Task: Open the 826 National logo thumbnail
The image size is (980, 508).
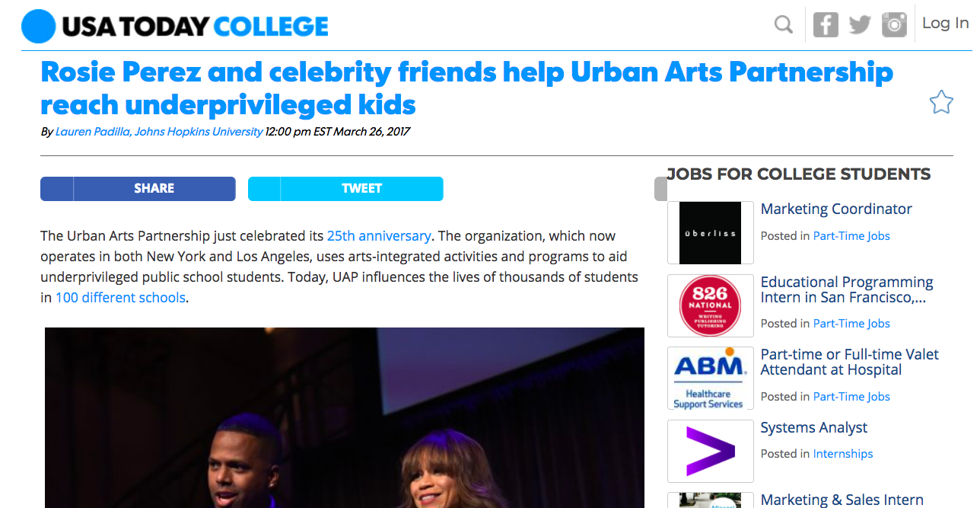Action: (x=710, y=305)
